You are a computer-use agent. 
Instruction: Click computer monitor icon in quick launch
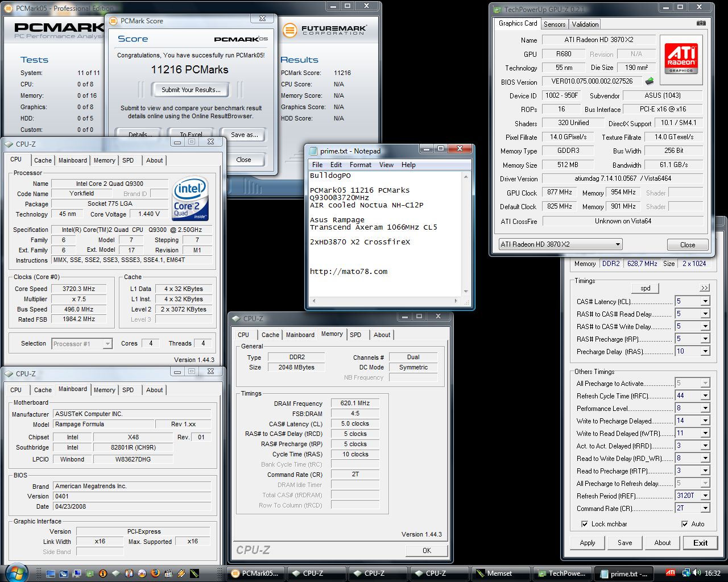pyautogui.click(x=77, y=573)
